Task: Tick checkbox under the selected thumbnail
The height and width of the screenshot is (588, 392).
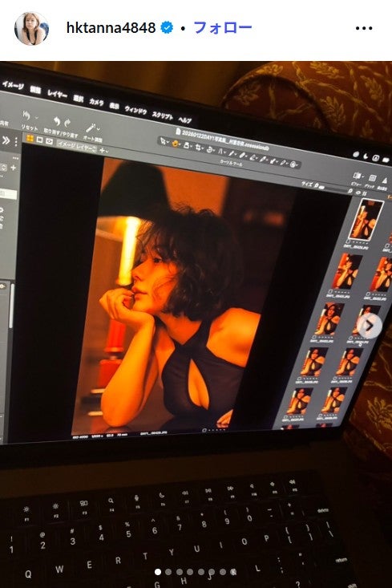Action: pyautogui.click(x=348, y=242)
